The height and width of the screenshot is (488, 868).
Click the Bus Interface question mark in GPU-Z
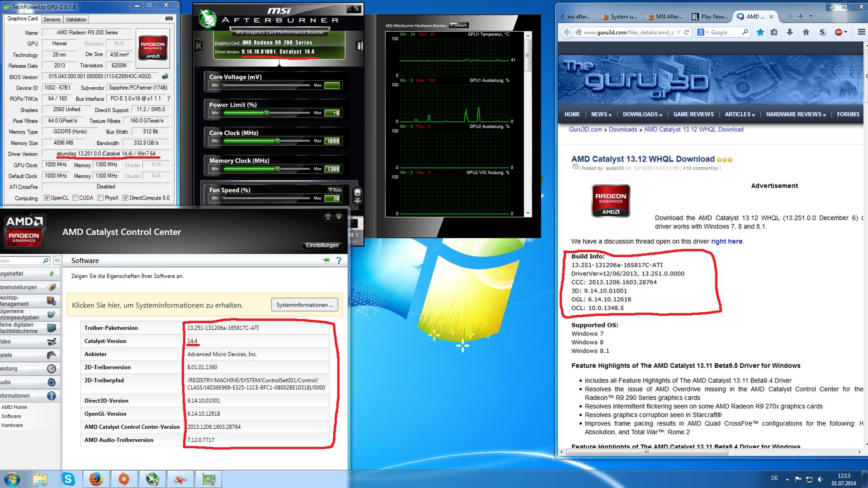click(169, 99)
